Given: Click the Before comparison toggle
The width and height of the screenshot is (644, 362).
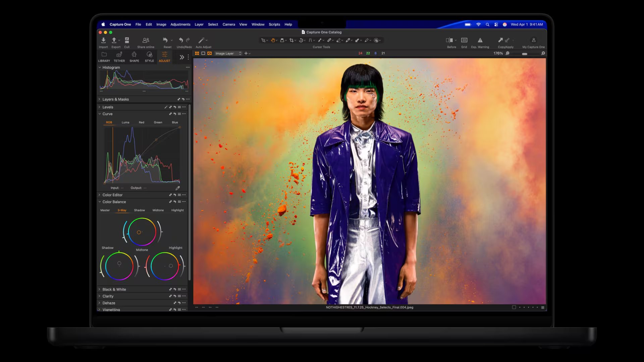Looking at the screenshot, I should (x=450, y=41).
